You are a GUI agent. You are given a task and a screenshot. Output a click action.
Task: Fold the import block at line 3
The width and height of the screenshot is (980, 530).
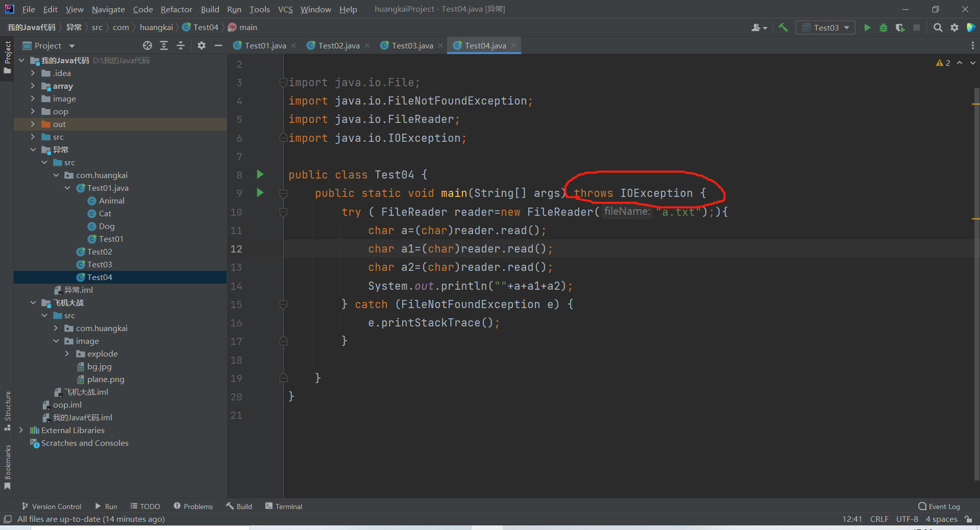coord(284,83)
